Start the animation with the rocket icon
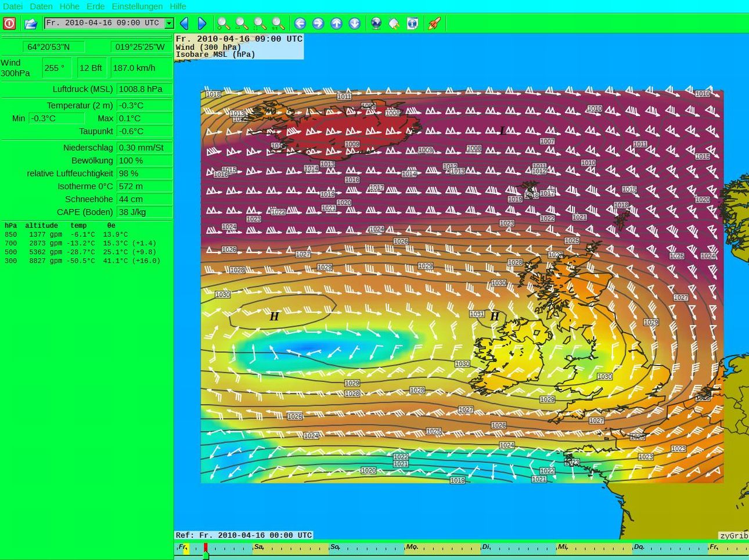The height and width of the screenshot is (560, 749). (x=434, y=23)
